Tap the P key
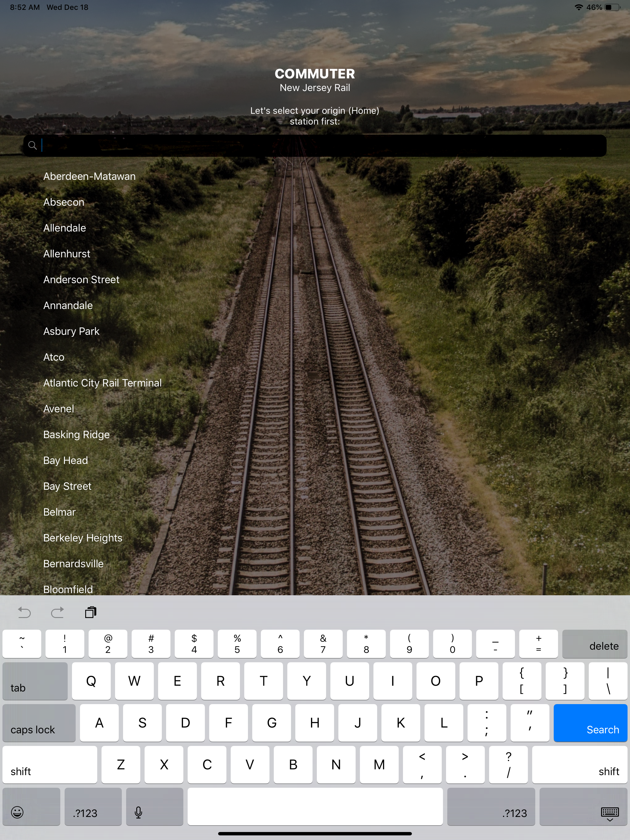630x840 pixels. (x=479, y=681)
